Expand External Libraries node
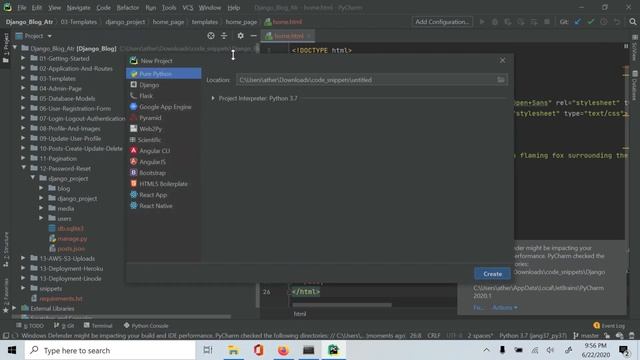 coord(14,308)
